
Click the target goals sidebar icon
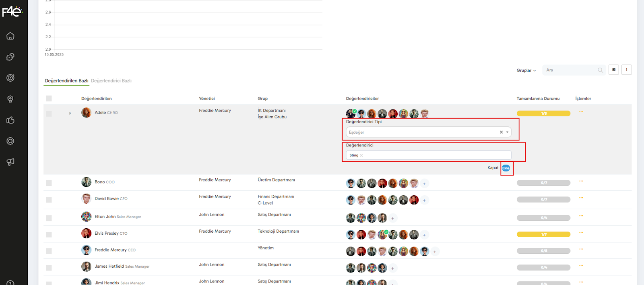10,78
